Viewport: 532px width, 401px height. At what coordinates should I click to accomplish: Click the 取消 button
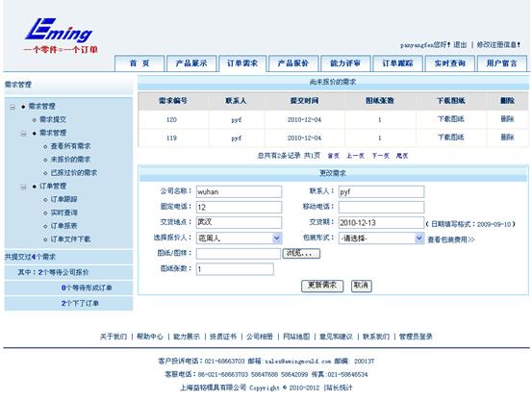(x=361, y=286)
